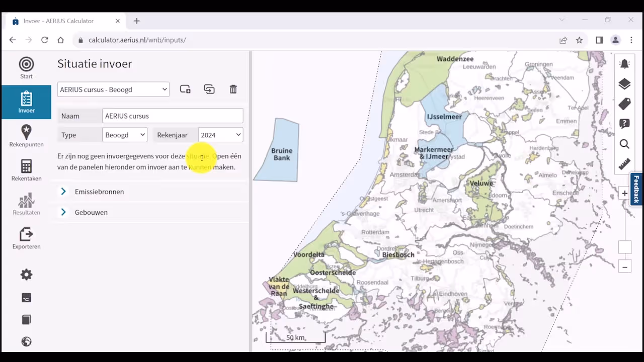Zoom in on the map
The height and width of the screenshot is (362, 644).
click(x=624, y=194)
